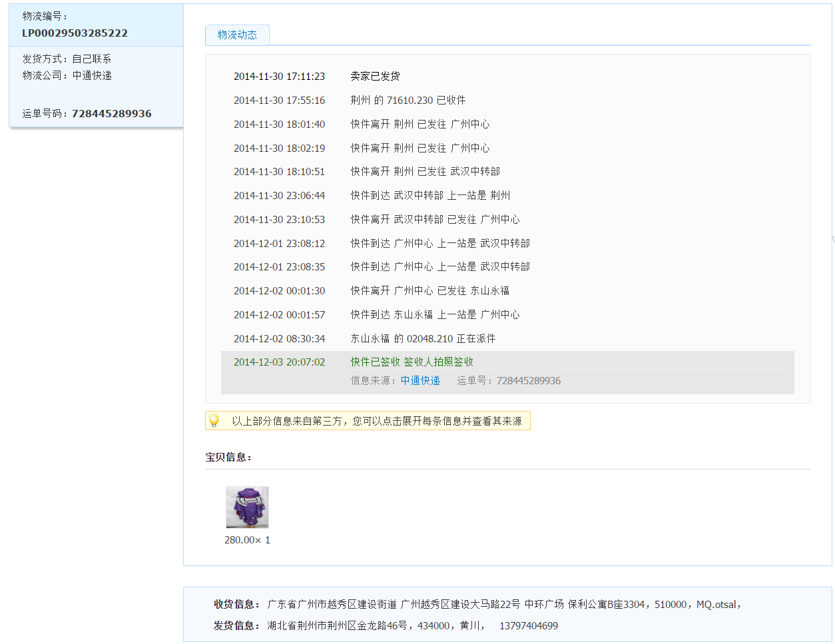
Task: Click the 宝贝信息 section heading
Action: coord(228,458)
